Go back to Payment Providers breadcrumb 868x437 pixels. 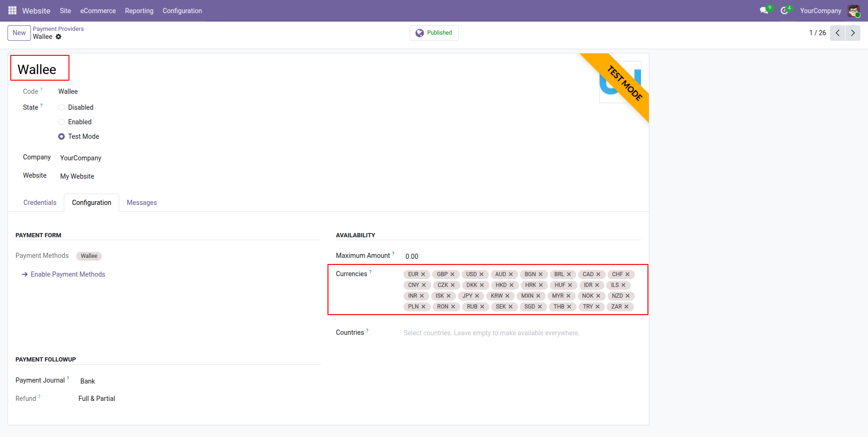point(58,29)
